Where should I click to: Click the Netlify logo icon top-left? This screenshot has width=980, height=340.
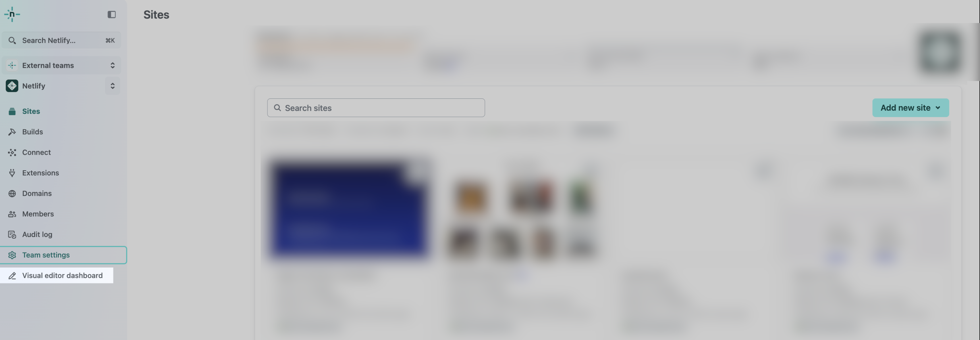(12, 14)
